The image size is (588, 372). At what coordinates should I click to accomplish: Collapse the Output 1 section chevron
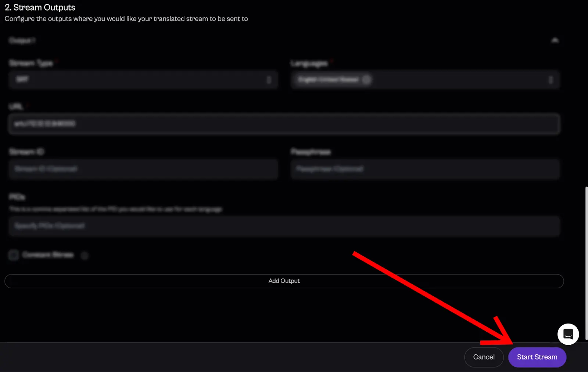click(555, 40)
